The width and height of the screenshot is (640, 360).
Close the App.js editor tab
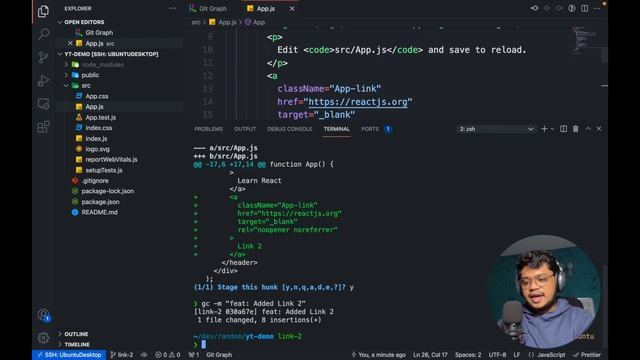coord(292,9)
